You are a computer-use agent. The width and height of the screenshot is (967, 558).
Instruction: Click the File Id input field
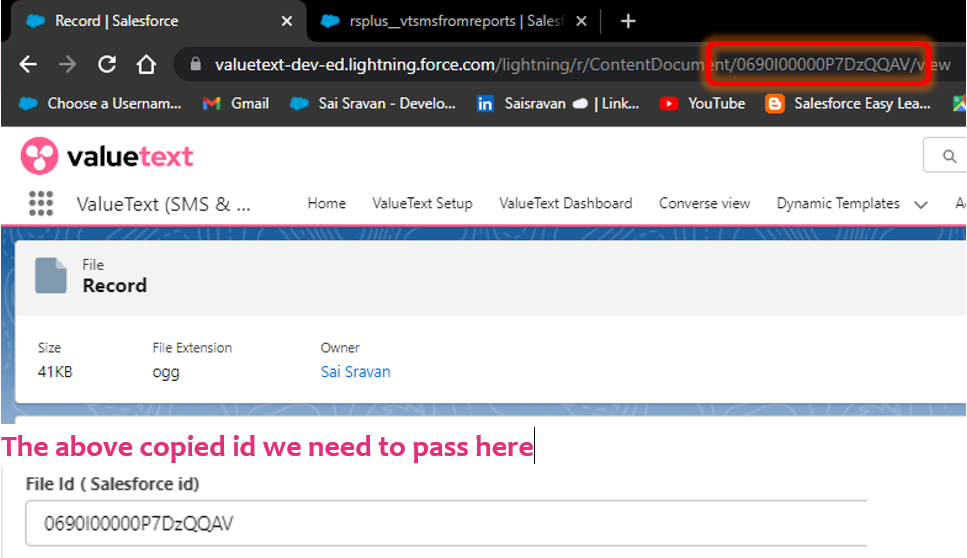(445, 524)
